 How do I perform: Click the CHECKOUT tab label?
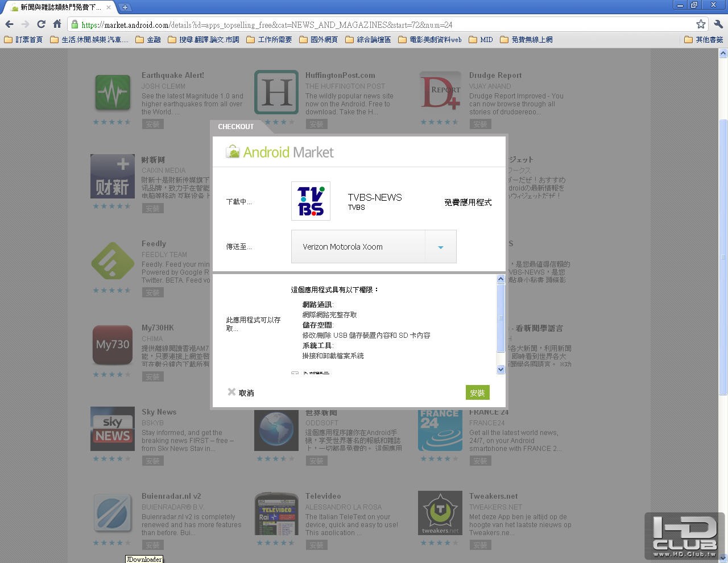pos(236,127)
